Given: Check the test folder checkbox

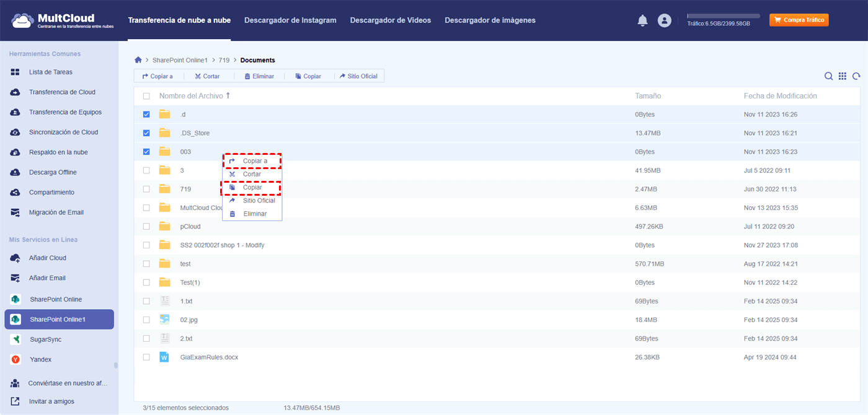Looking at the screenshot, I should coord(146,264).
